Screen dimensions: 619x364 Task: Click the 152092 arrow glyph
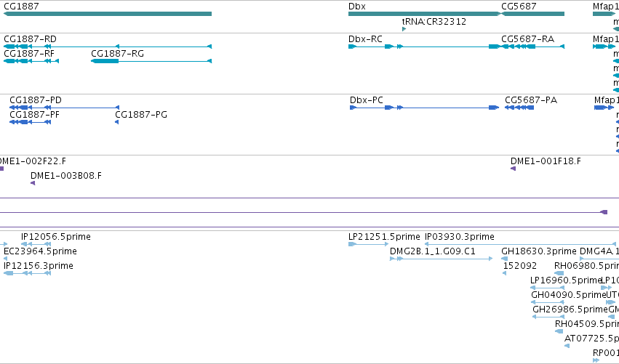pyautogui.click(x=505, y=273)
